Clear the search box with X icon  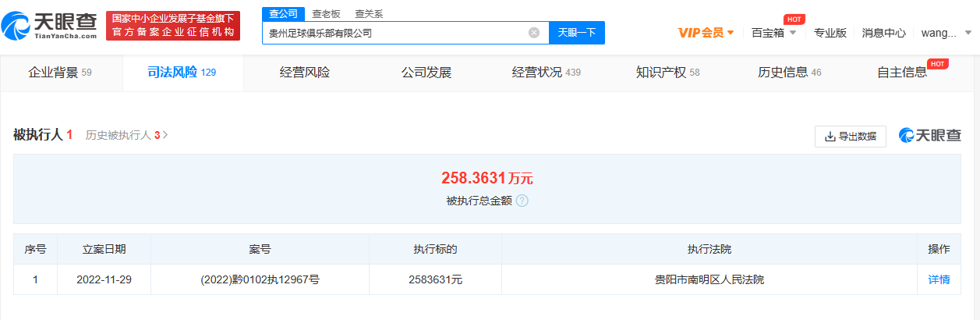[x=534, y=33]
